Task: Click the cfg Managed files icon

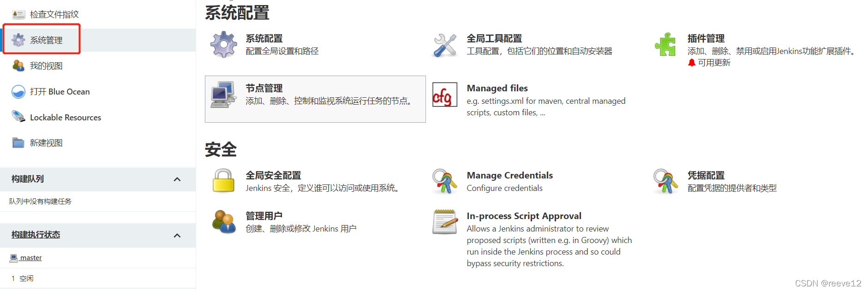Action: [445, 95]
